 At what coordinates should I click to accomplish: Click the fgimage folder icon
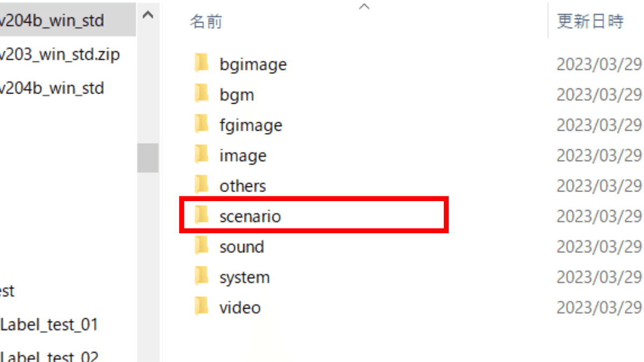(x=202, y=125)
